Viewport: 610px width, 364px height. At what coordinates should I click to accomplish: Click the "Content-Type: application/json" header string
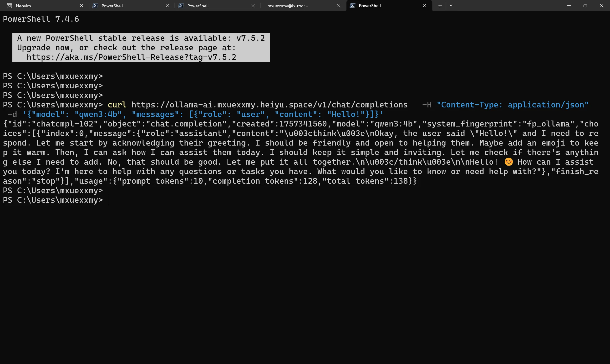[512, 105]
